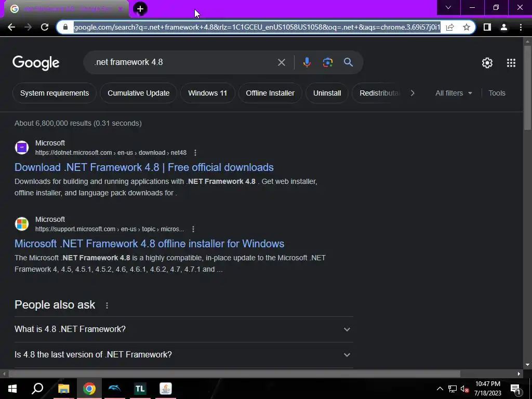This screenshot has height=399, width=532.
Task: Select the System requirements filter chip
Action: pyautogui.click(x=54, y=93)
